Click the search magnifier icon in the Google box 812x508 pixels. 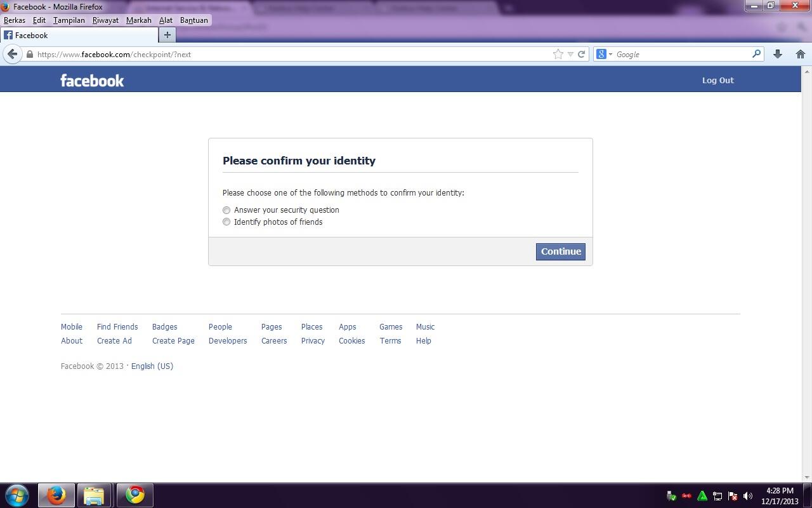(x=756, y=54)
